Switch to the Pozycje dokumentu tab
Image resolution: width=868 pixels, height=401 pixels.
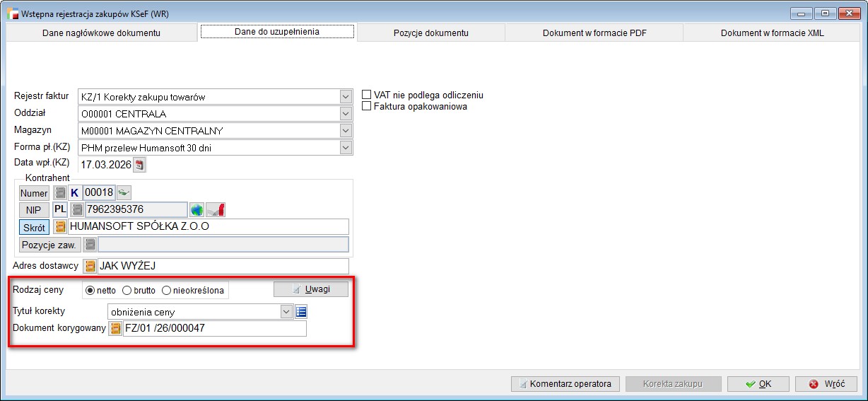point(430,33)
